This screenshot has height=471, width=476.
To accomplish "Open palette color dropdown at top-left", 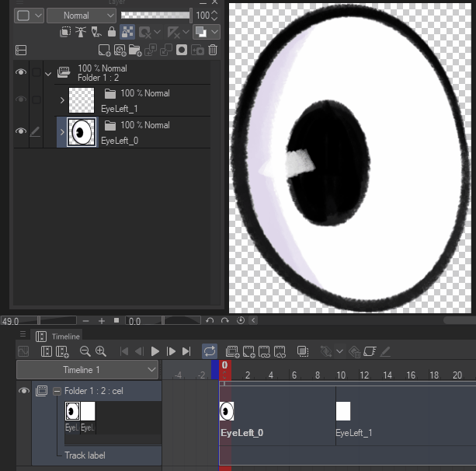I will pos(29,16).
